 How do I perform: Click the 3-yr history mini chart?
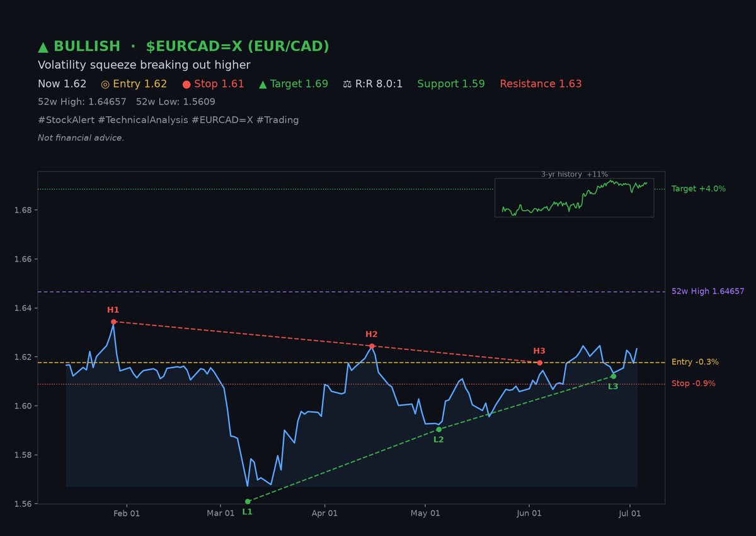point(574,197)
